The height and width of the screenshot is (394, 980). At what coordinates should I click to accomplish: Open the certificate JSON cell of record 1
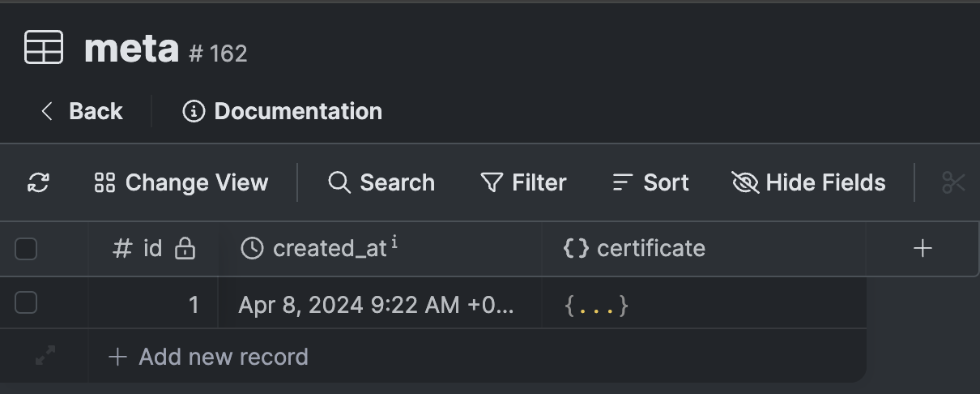704,305
